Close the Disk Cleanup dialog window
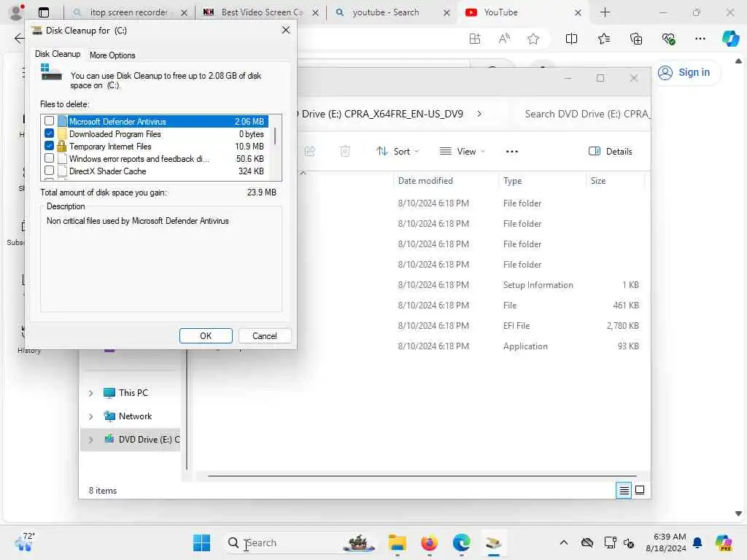Screen dimensions: 747x560 tap(286, 30)
